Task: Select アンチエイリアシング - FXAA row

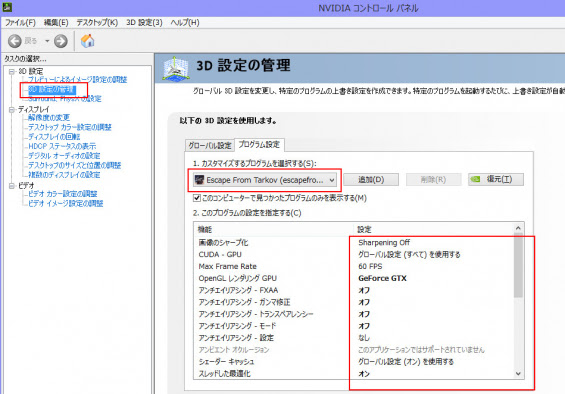Action: coord(353,290)
